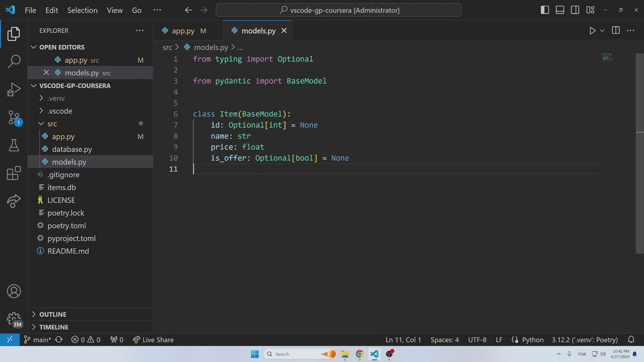Image resolution: width=644 pixels, height=362 pixels.
Task: Open the Extensions view
Action: point(14,173)
